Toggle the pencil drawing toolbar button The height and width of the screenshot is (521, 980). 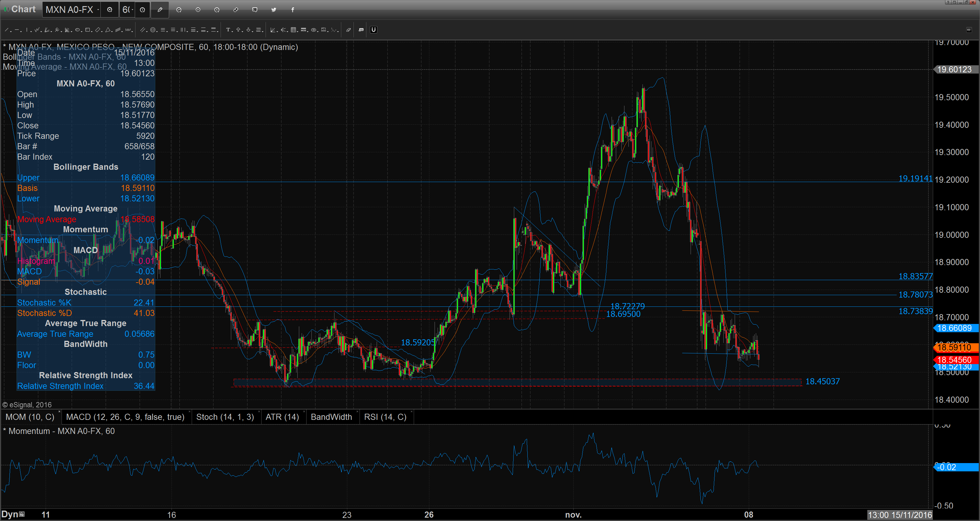pyautogui.click(x=160, y=10)
